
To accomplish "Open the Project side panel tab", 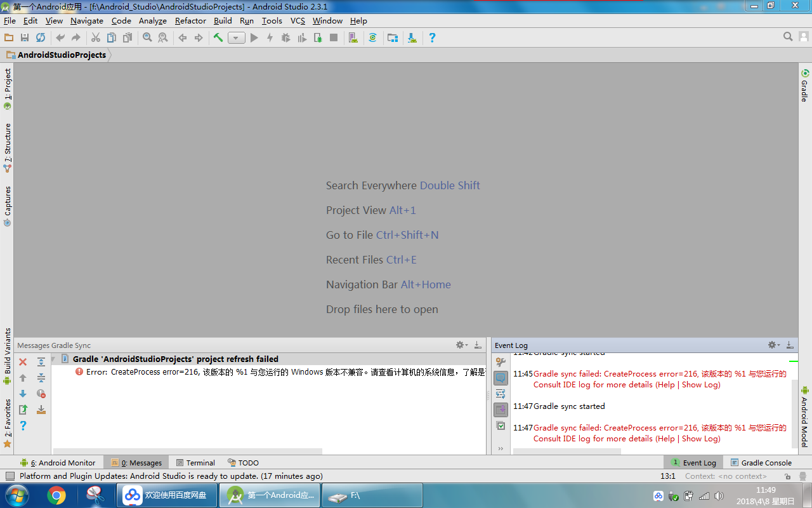I will tap(8, 89).
